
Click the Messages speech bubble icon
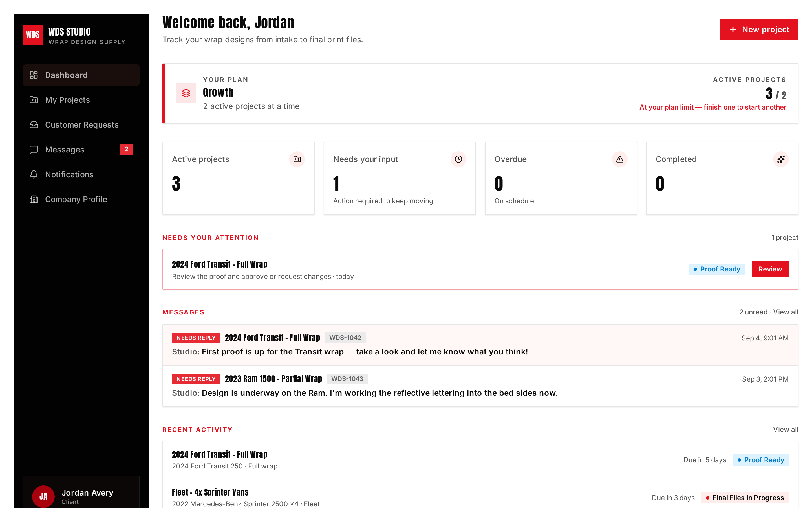pyautogui.click(x=34, y=150)
